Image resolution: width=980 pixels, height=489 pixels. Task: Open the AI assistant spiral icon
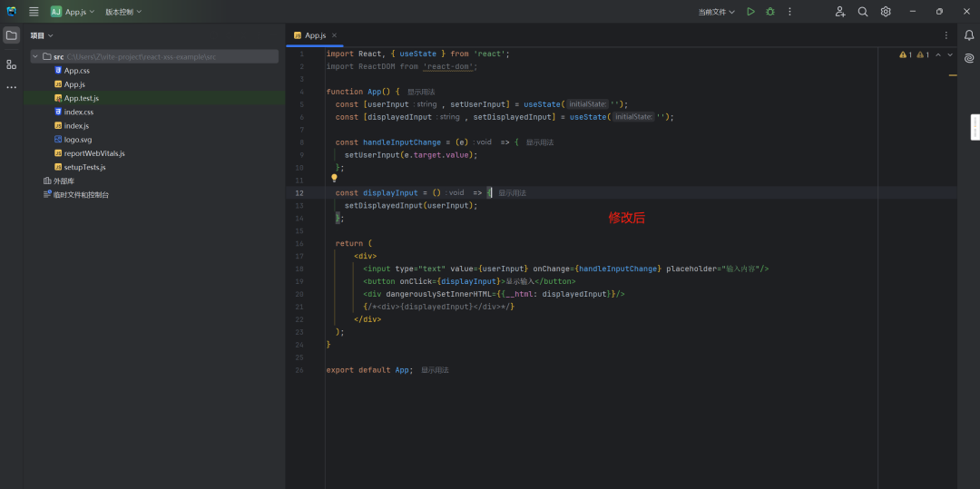969,58
